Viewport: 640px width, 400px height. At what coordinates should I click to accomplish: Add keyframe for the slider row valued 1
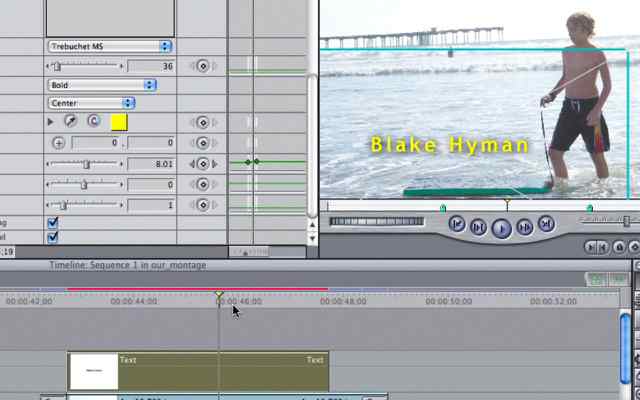tap(203, 204)
